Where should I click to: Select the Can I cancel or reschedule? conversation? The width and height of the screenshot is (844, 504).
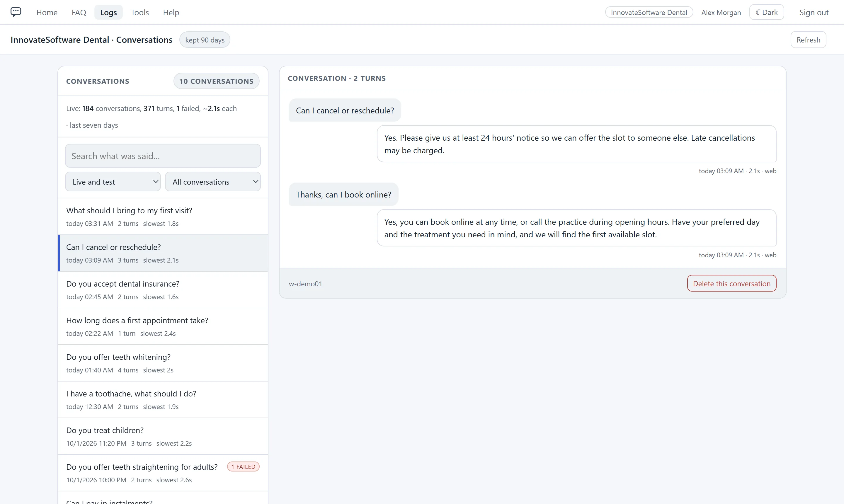click(163, 253)
